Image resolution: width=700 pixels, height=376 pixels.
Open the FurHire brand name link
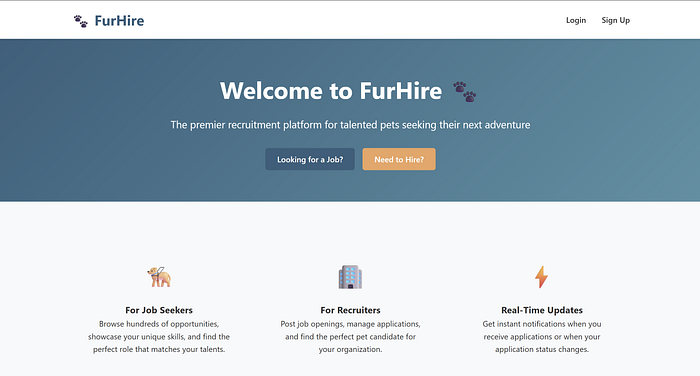tap(119, 21)
